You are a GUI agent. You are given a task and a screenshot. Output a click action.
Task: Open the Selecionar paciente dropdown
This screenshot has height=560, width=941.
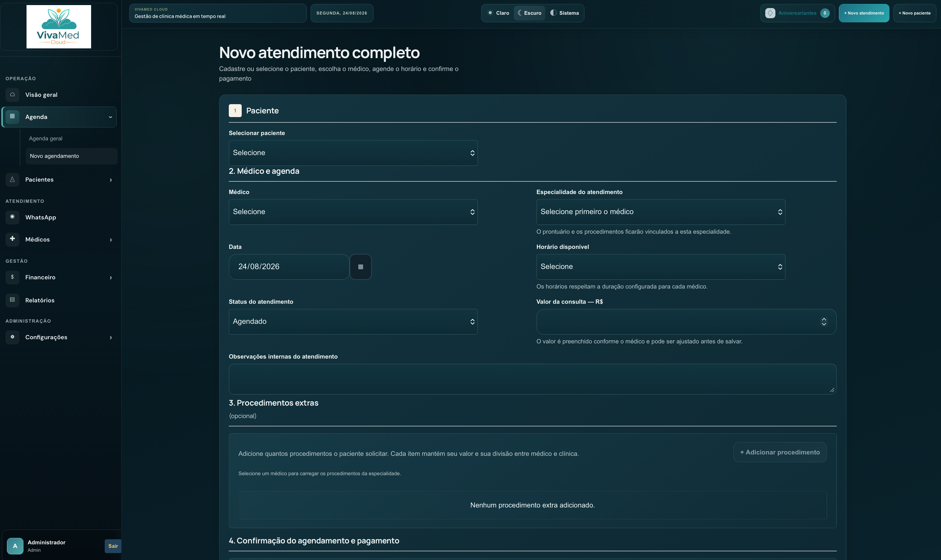pos(353,153)
